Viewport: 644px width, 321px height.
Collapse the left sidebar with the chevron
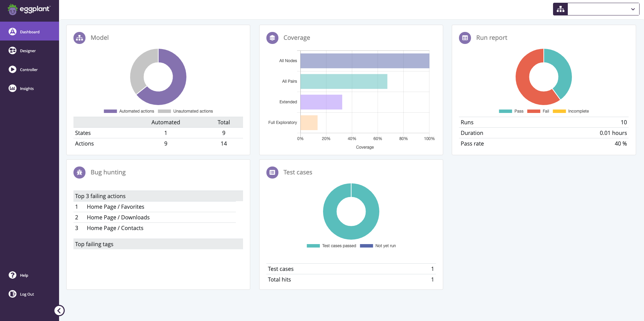pyautogui.click(x=59, y=310)
